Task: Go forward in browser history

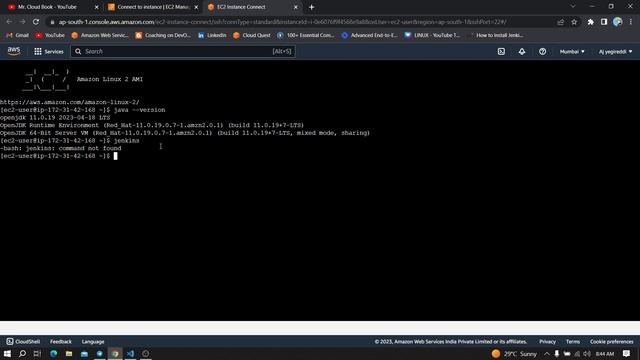Action: pyautogui.click(x=22, y=22)
